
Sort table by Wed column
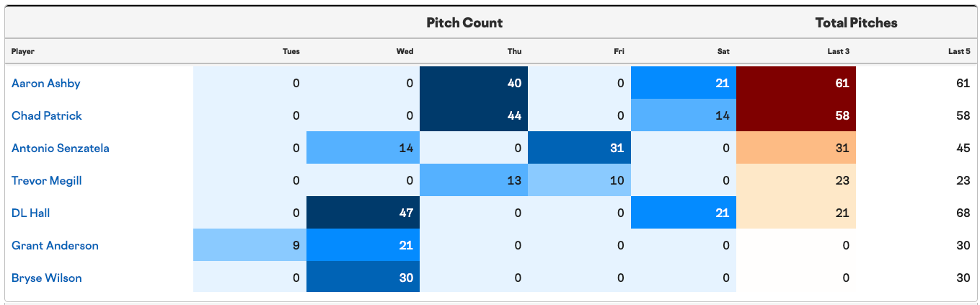pyautogui.click(x=405, y=51)
